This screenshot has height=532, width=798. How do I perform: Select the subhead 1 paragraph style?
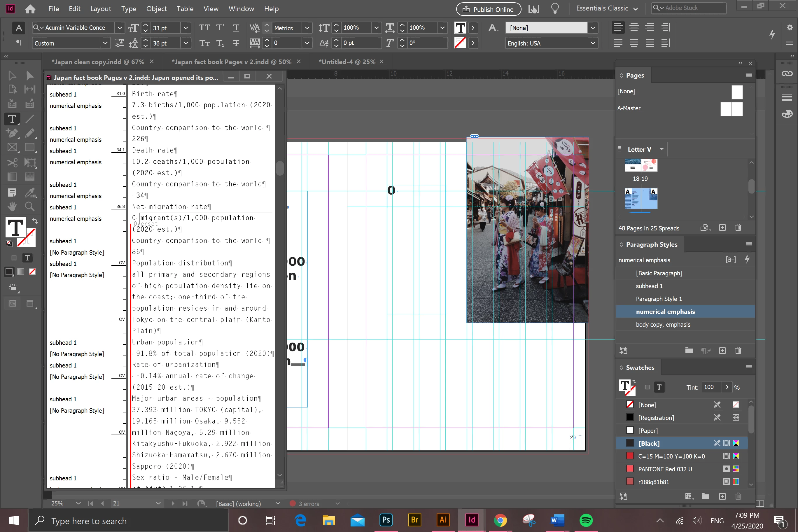tap(649, 286)
